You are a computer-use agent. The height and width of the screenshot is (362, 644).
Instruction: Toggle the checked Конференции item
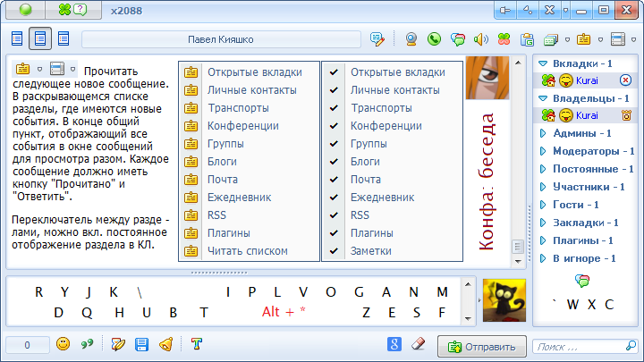coord(334,126)
